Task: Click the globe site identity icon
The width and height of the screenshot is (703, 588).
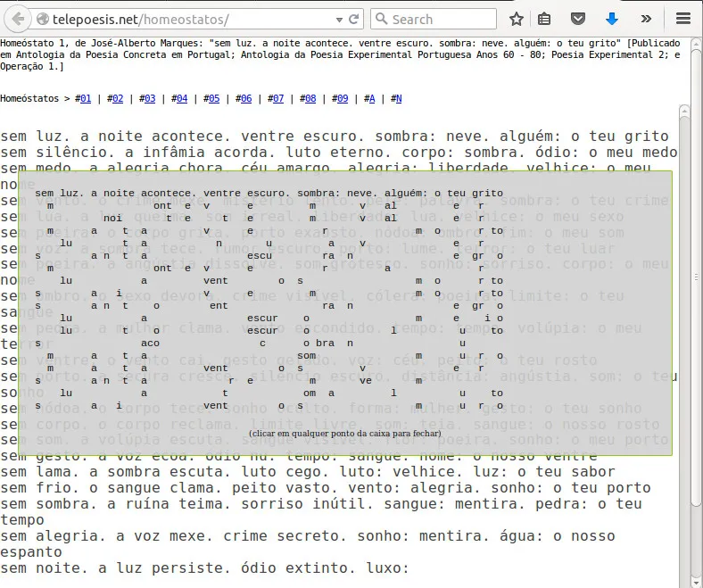Action: point(43,19)
